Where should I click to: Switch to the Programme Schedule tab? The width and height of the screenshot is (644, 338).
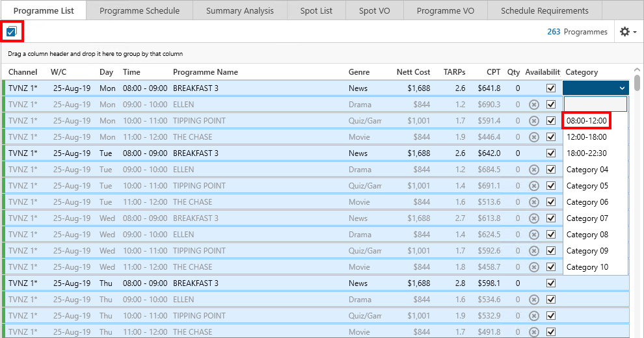139,10
